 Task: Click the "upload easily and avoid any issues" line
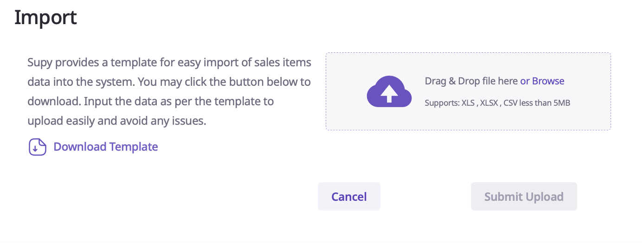click(x=116, y=121)
